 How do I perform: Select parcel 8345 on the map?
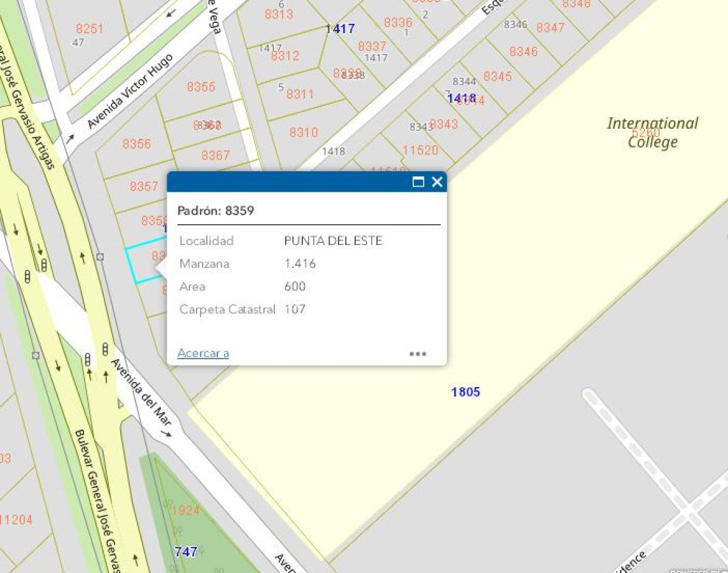coord(498,76)
